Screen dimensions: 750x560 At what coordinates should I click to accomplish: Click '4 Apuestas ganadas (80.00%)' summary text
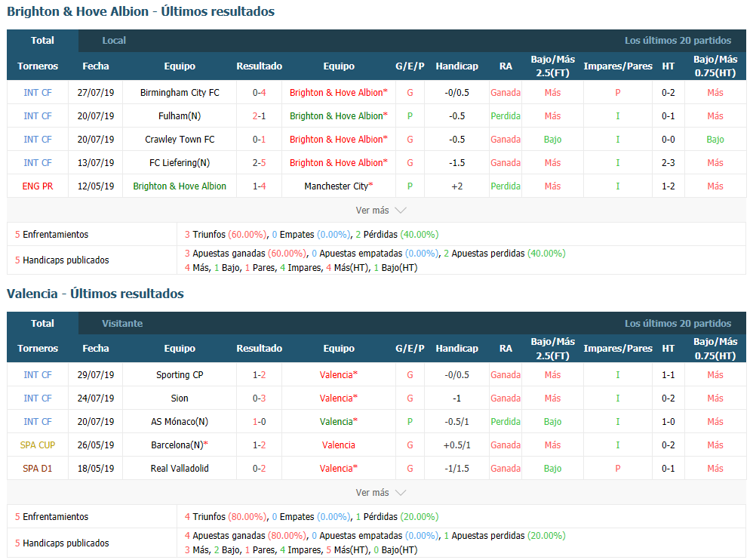pyautogui.click(x=245, y=536)
